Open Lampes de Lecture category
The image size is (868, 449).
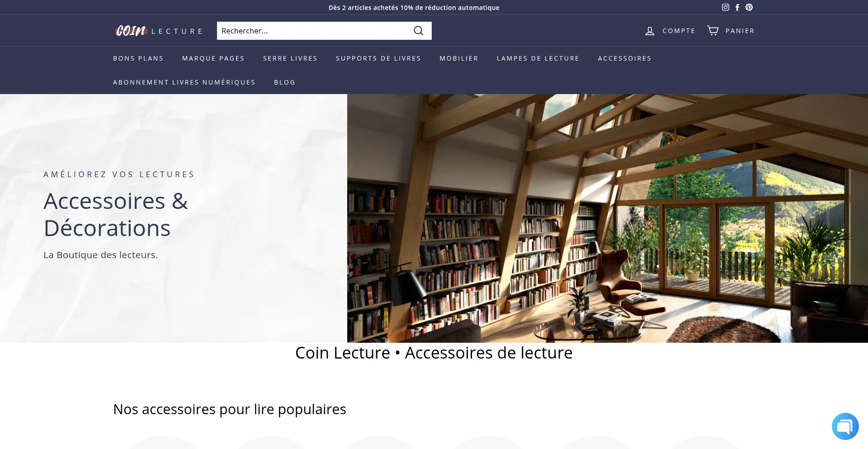(x=538, y=58)
